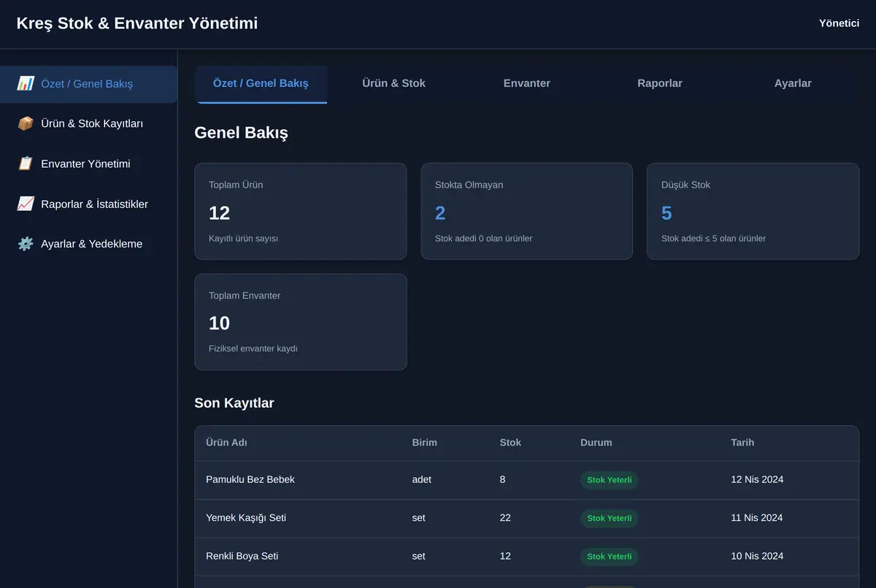
Task: Click the package box icon for Ürün & Stok Kayıtları
Action: click(x=26, y=124)
